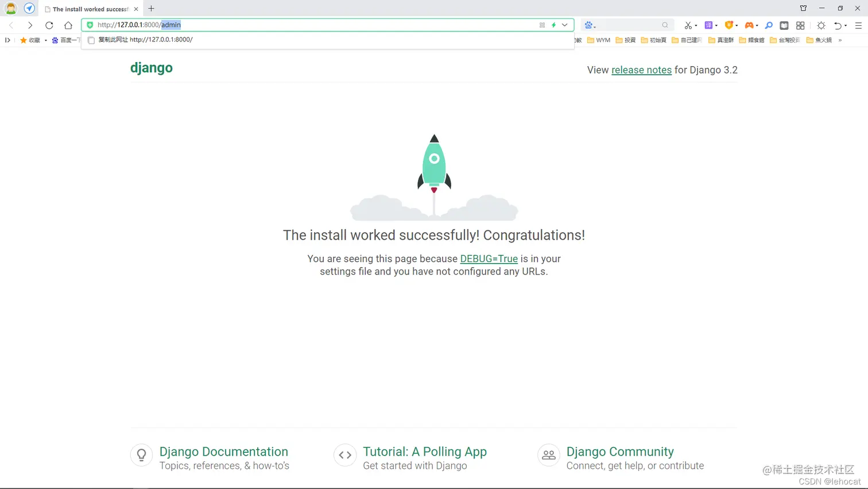The width and height of the screenshot is (868, 489).
Task: Click the green security shield in address bar
Action: (90, 25)
